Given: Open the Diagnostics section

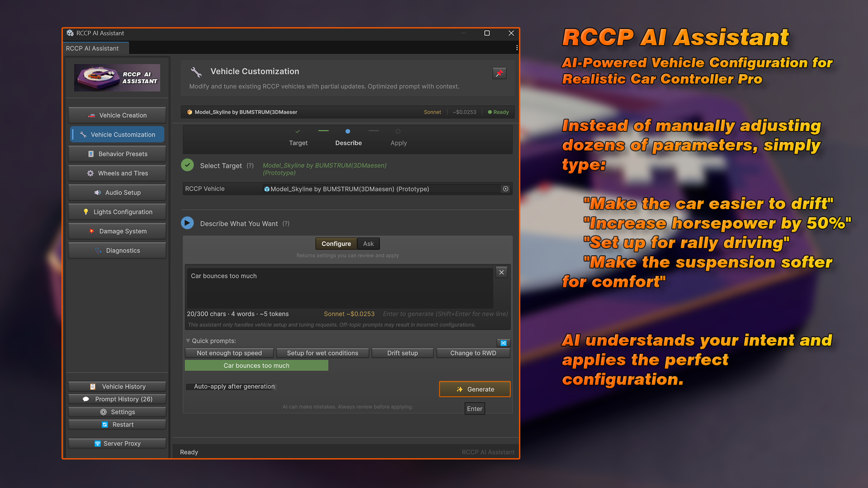Looking at the screenshot, I should pyautogui.click(x=117, y=250).
